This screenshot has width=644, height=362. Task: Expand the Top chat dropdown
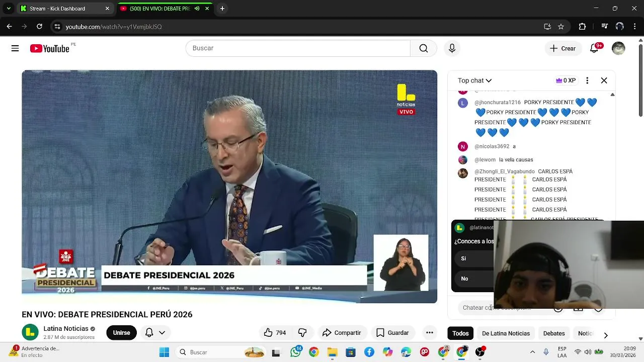coord(474,80)
